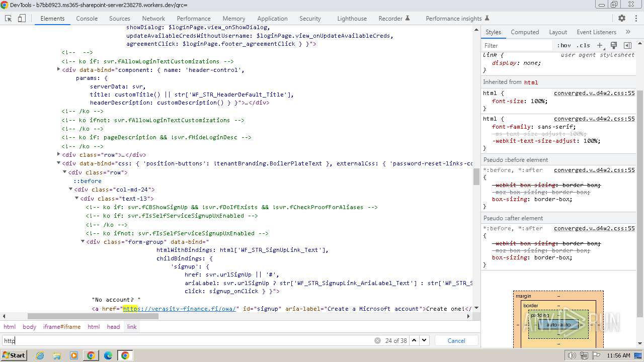This screenshot has height=362, width=644.
Task: Expand the header-control div node
Action: (x=59, y=69)
